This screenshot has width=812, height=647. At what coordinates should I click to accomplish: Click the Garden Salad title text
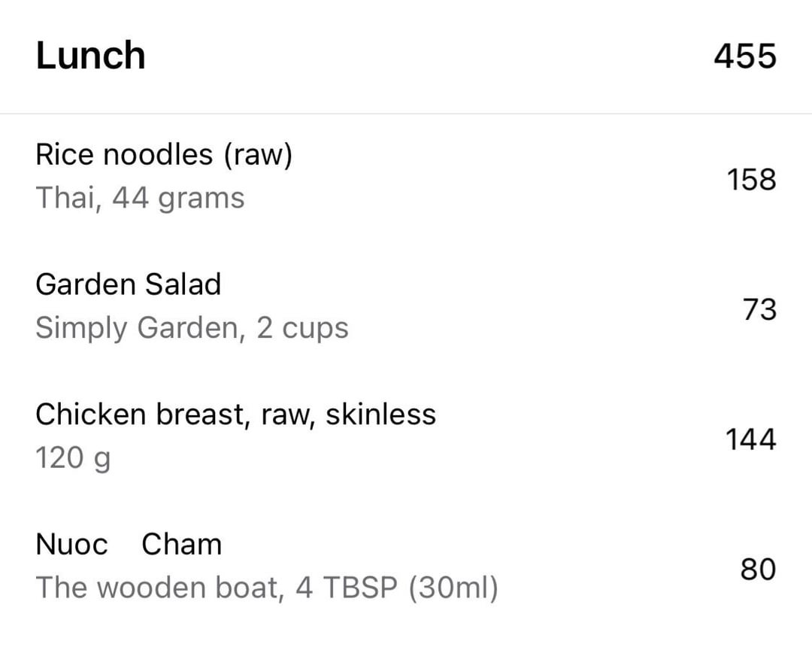click(128, 284)
